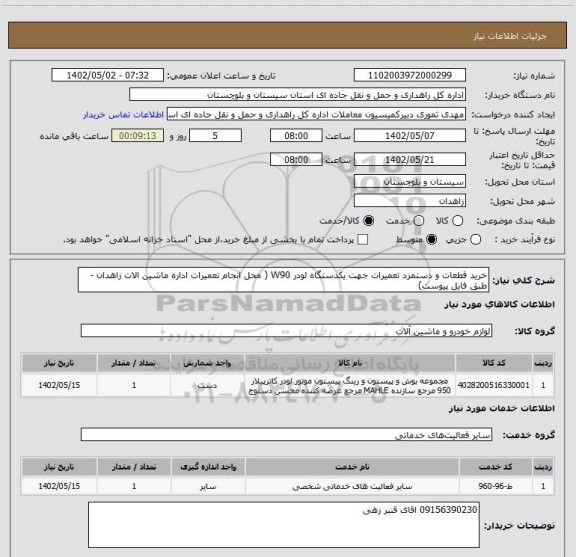Click the واحد شمارش column header
This screenshot has height=557, width=576.
(x=207, y=363)
